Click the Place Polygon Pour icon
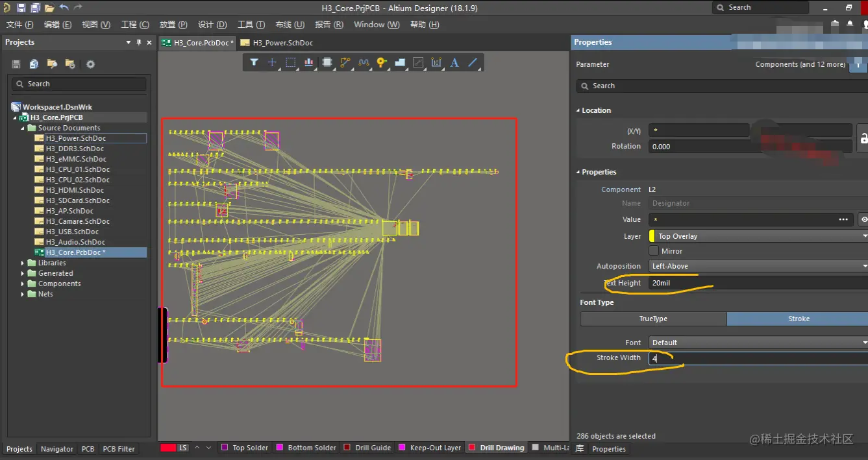Screen dimensions: 868x460 [400, 62]
